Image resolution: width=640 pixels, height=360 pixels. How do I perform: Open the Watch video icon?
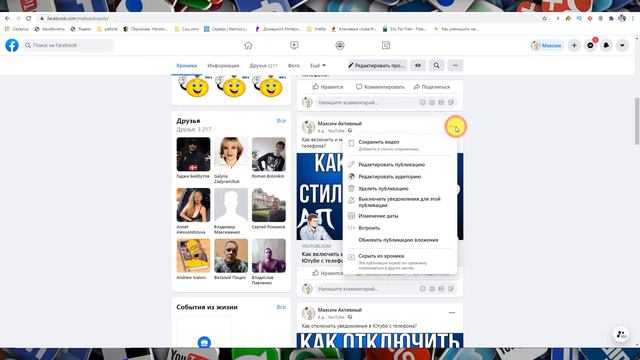294,45
